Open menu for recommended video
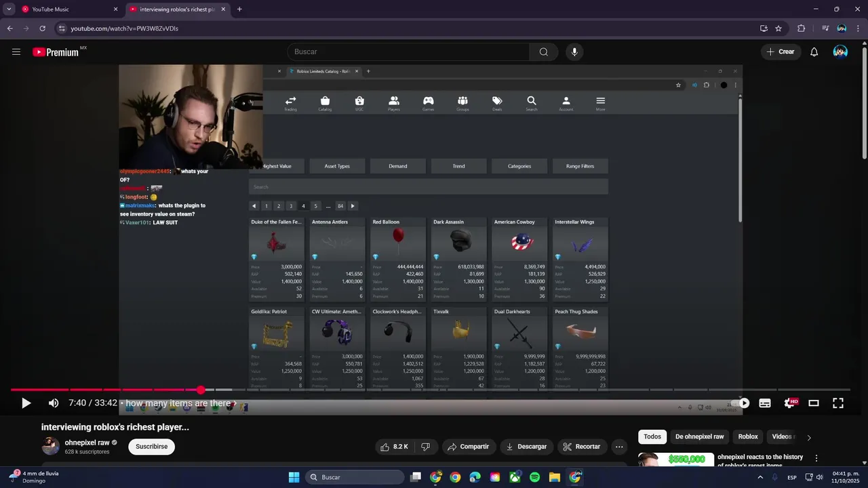 coord(816,459)
